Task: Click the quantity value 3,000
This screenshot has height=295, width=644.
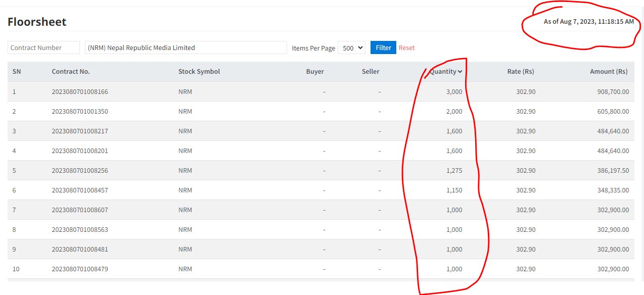Action: point(454,91)
